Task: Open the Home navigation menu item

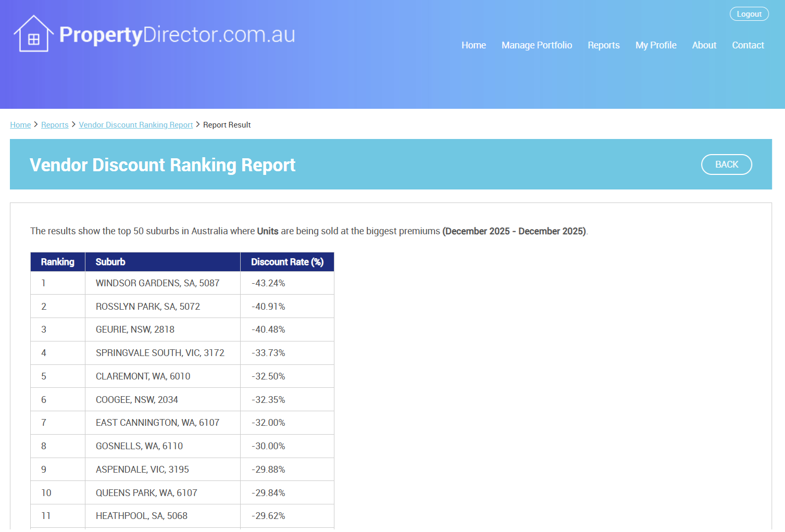Action: tap(473, 45)
